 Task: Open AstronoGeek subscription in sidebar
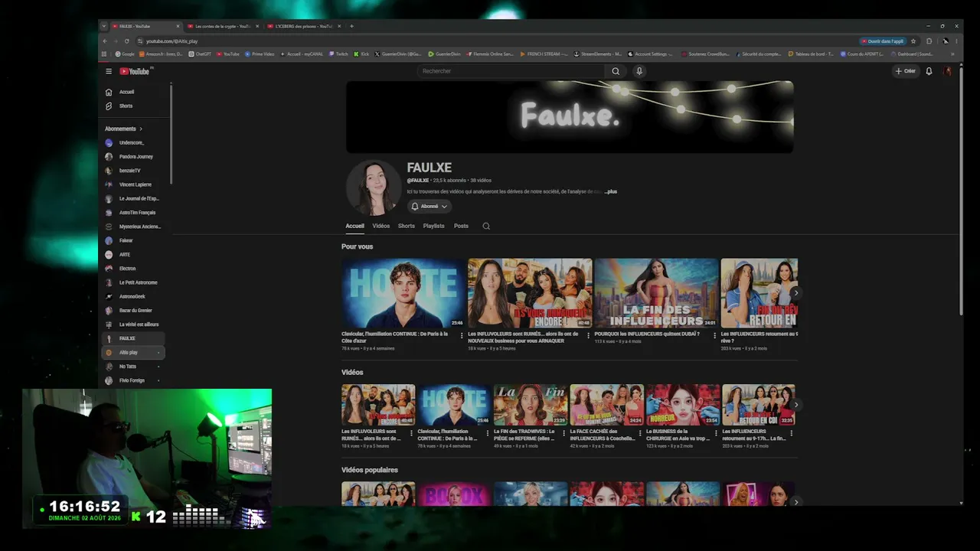click(x=132, y=296)
